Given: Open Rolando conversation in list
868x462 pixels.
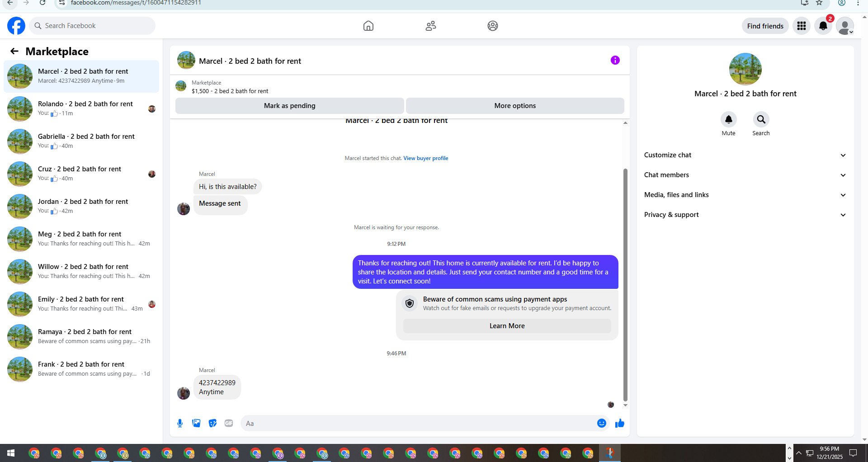Looking at the screenshot, I should (x=81, y=108).
